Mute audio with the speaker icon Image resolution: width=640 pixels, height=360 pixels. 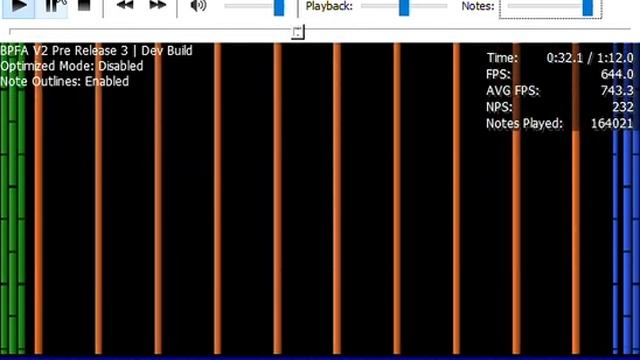point(198,6)
